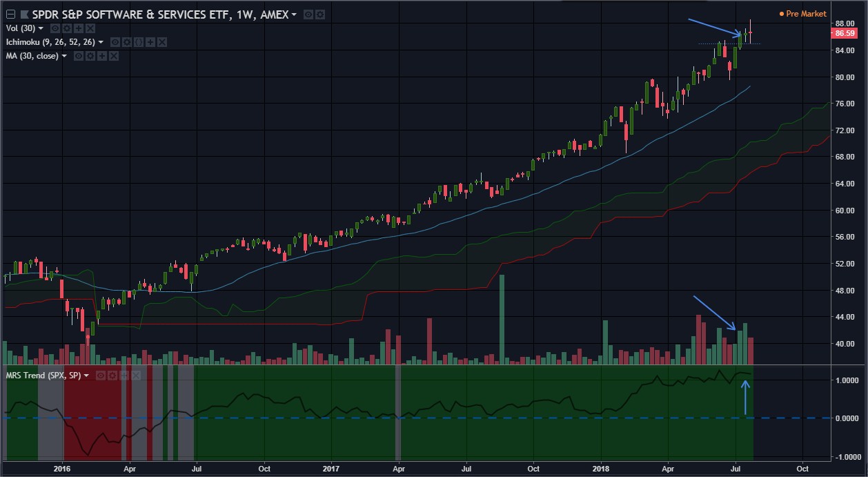This screenshot has height=477, width=868.
Task: Click the plus icon beside Vol (30)
Action: coord(79,28)
